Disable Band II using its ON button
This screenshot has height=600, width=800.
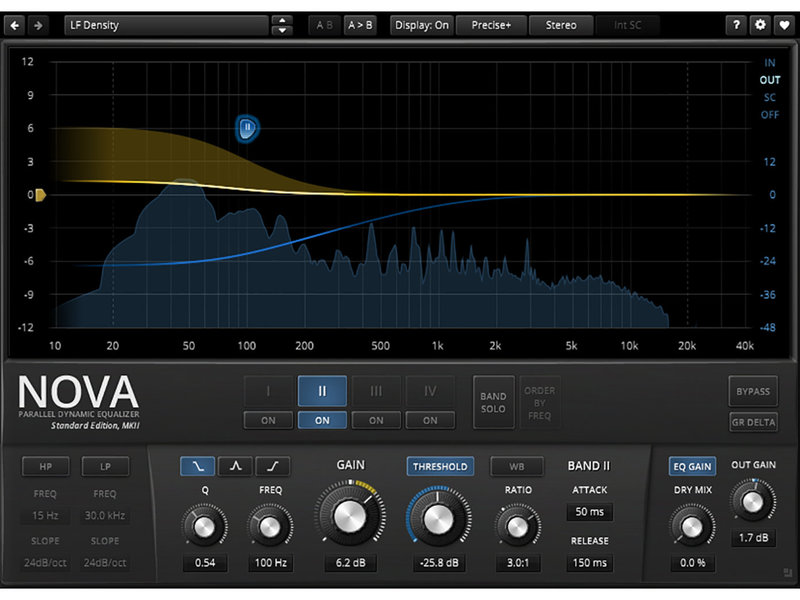[x=322, y=420]
